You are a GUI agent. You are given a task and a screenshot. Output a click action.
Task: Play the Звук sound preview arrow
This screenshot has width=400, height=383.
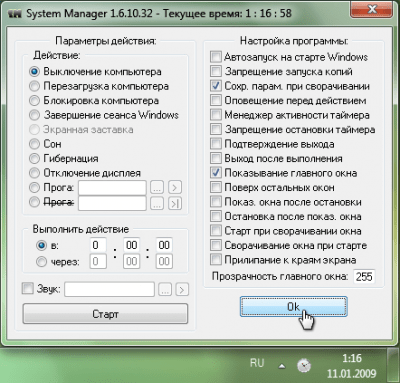[182, 290]
